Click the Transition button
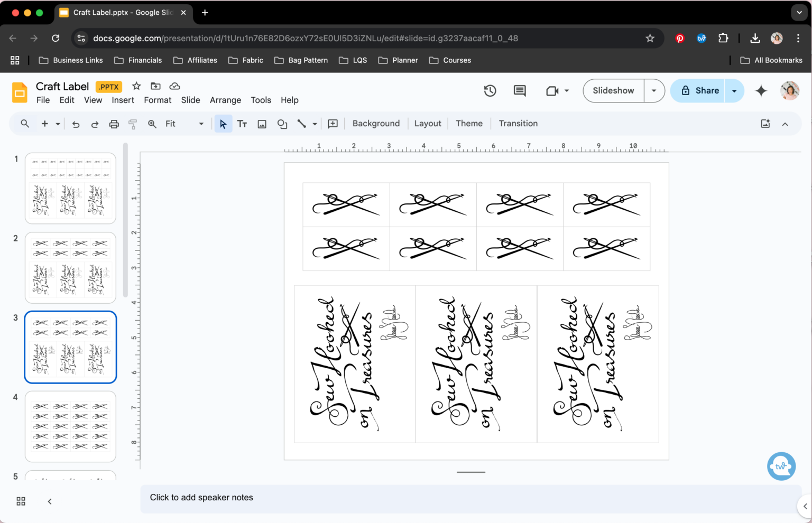The height and width of the screenshot is (523, 812). point(518,124)
